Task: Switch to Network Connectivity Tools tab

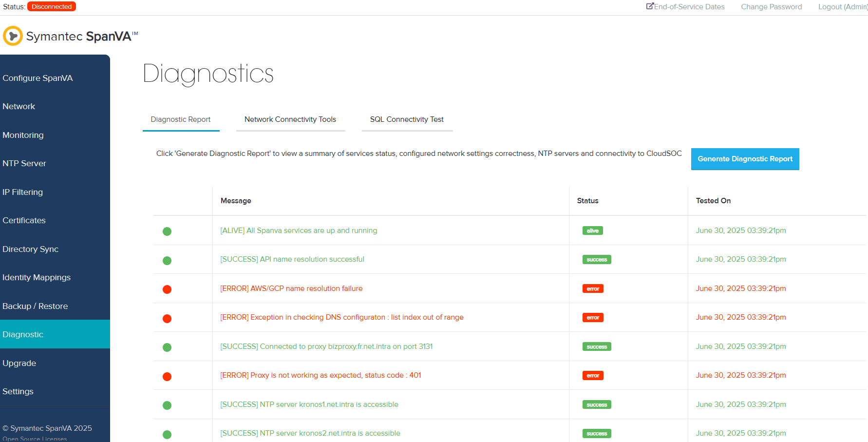Action: [290, 119]
